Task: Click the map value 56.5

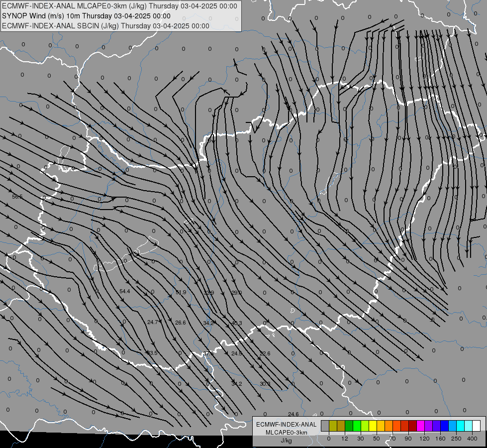Action: click(x=17, y=197)
